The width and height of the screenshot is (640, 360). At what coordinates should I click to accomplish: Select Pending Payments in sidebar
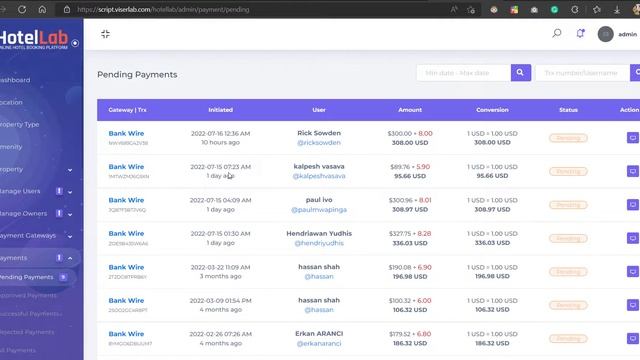point(27,277)
